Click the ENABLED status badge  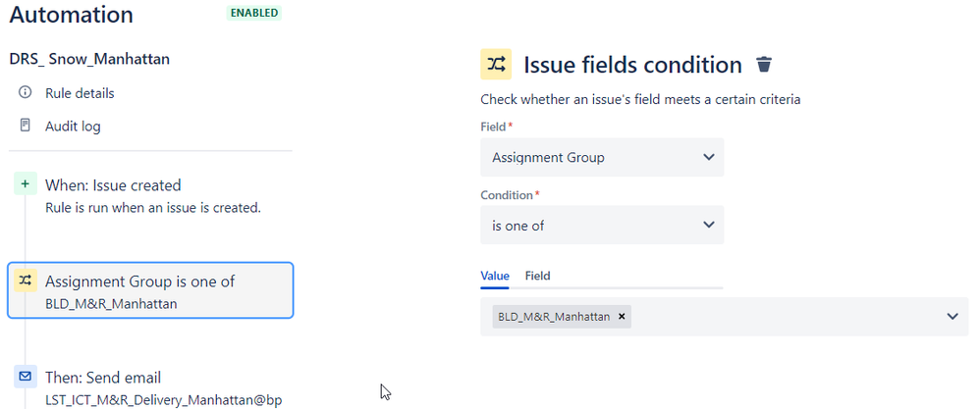tap(253, 13)
